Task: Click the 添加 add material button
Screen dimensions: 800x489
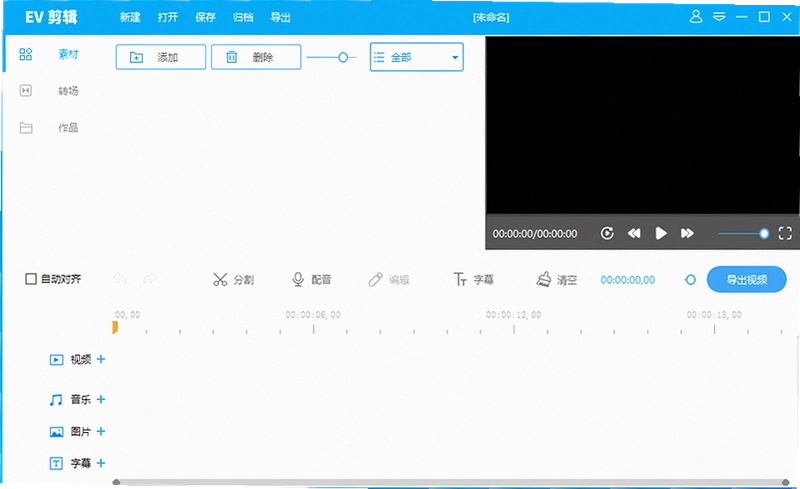Action: [161, 57]
